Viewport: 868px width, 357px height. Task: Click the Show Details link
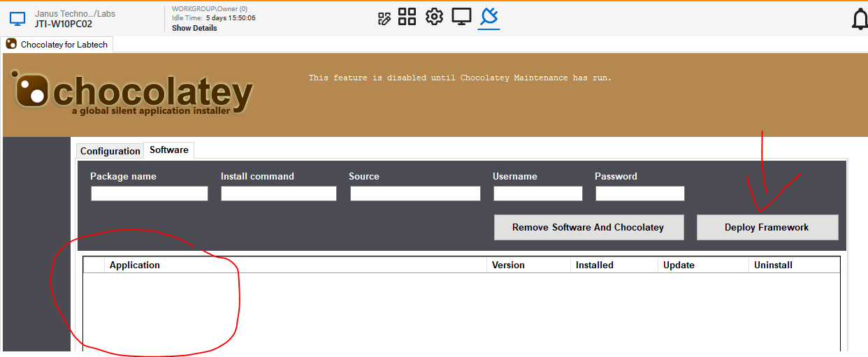point(194,29)
